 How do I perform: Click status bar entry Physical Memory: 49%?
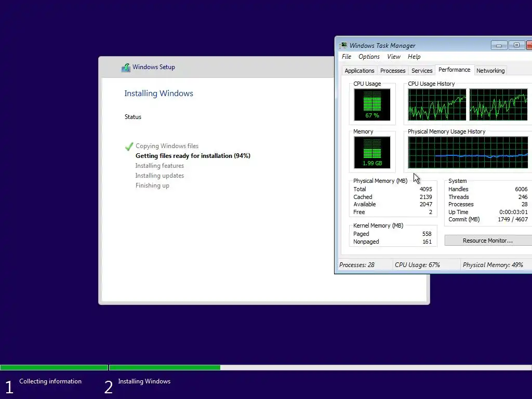point(493,265)
